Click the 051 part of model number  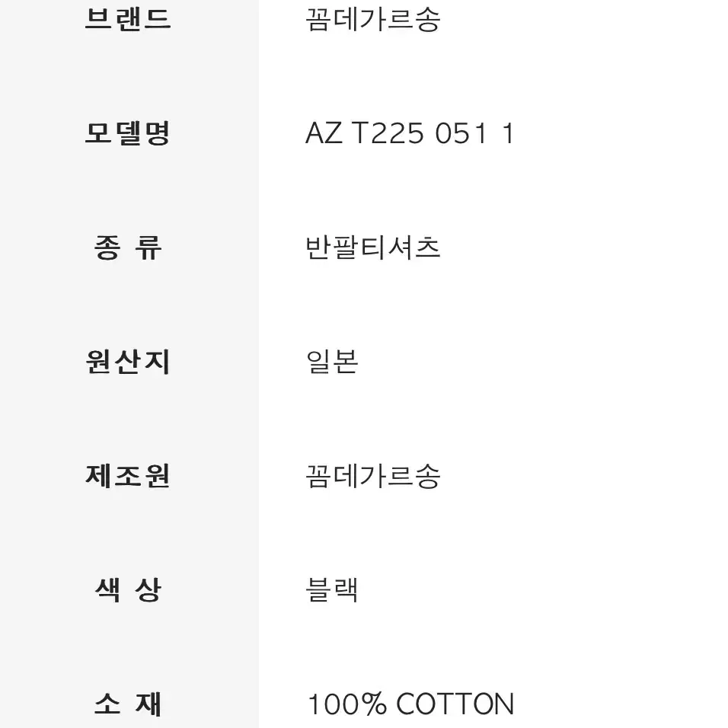click(461, 133)
